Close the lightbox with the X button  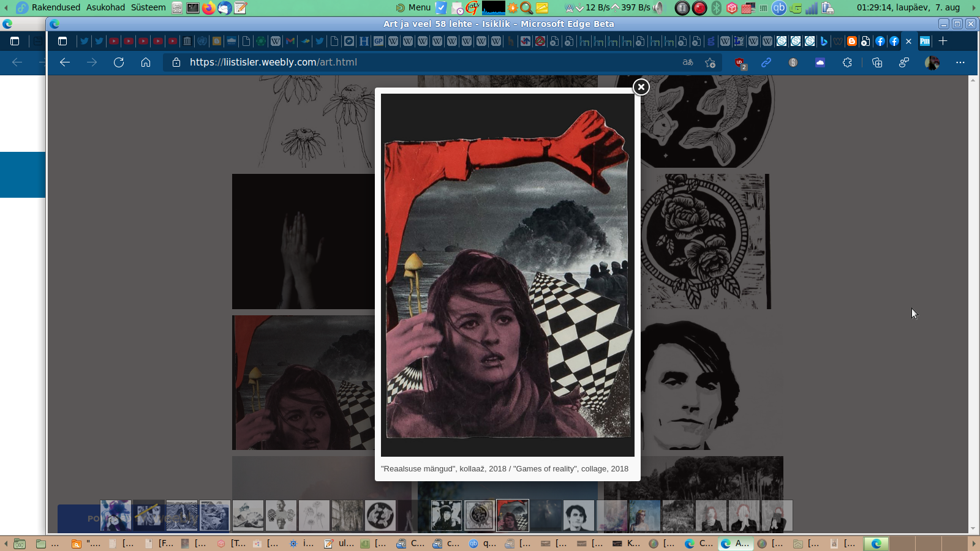(641, 87)
